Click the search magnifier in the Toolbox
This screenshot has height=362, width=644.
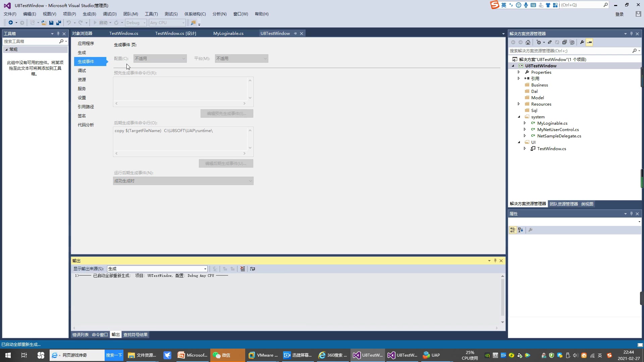pos(61,41)
